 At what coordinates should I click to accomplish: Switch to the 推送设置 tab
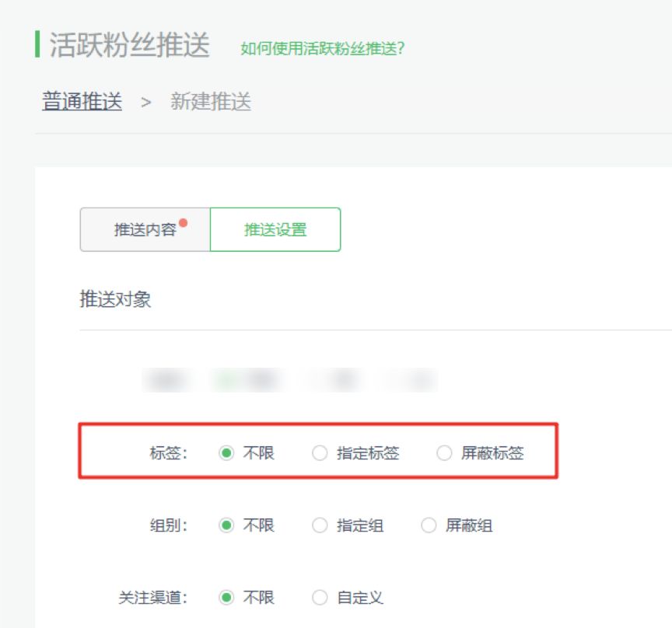click(x=274, y=229)
